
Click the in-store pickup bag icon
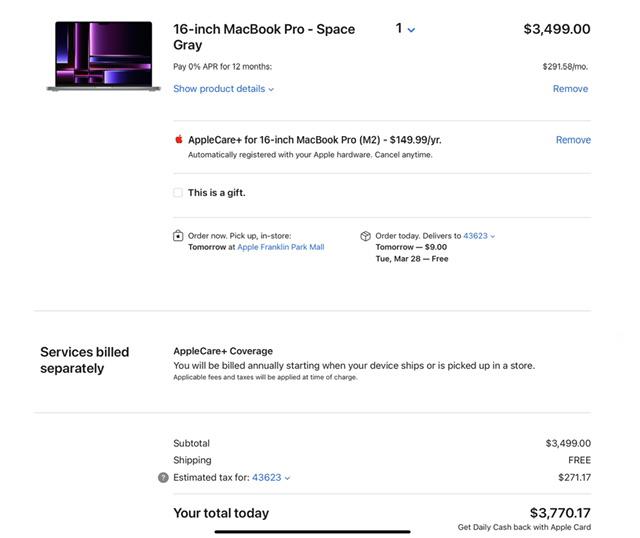pos(179,236)
